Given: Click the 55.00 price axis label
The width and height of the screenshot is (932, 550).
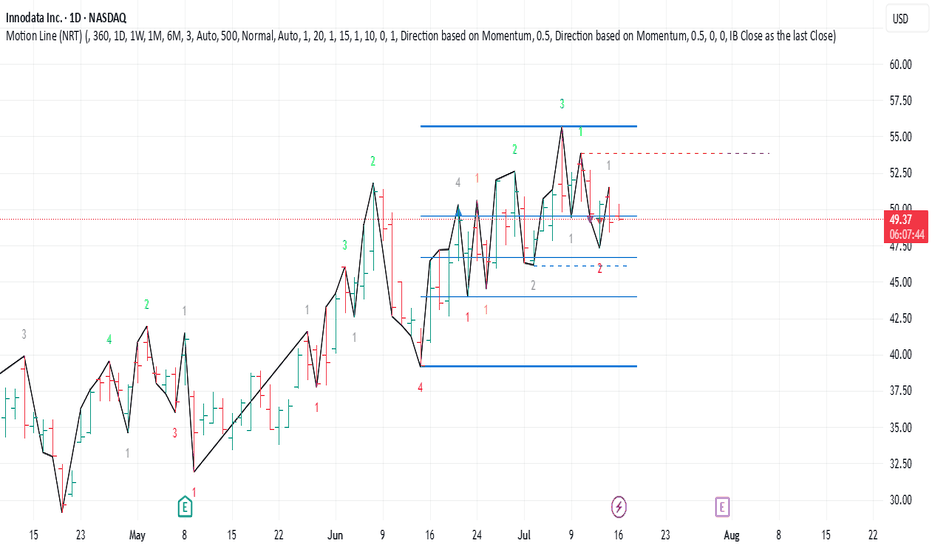Looking at the screenshot, I should [x=900, y=137].
